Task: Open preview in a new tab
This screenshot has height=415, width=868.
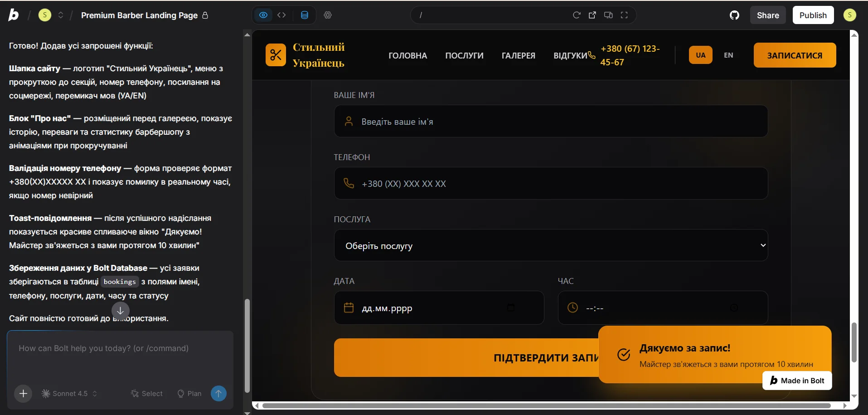Action: click(592, 15)
